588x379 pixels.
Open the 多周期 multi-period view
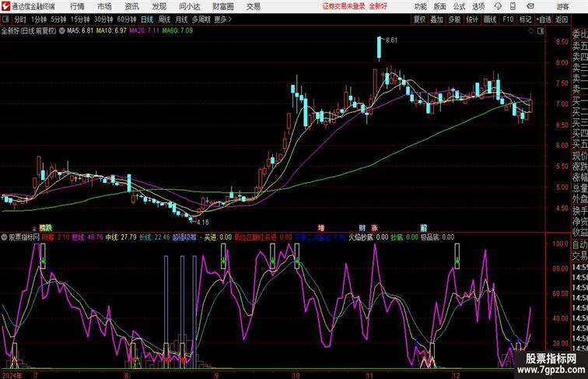click(x=201, y=19)
